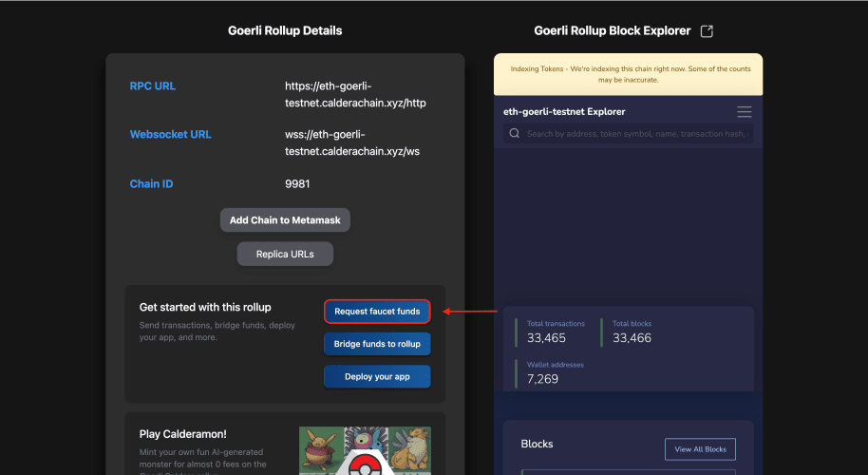The width and height of the screenshot is (868, 475).
Task: Open View All Blocks in explorer
Action: coord(700,449)
